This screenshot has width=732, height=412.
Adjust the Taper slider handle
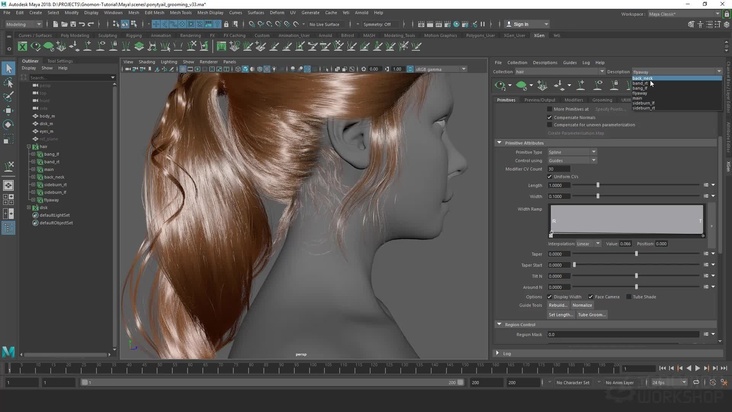tap(636, 254)
